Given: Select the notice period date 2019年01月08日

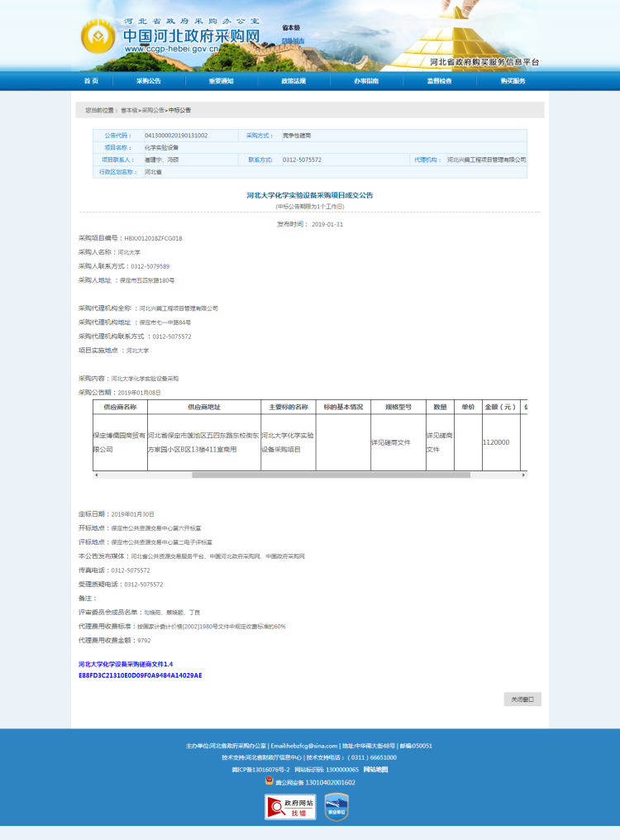Looking at the screenshot, I should 140,393.
